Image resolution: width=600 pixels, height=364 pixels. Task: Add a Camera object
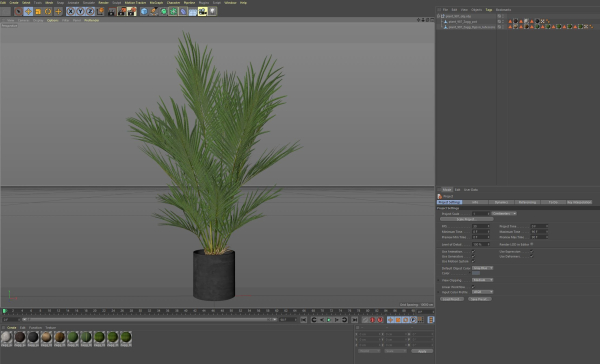click(x=202, y=11)
